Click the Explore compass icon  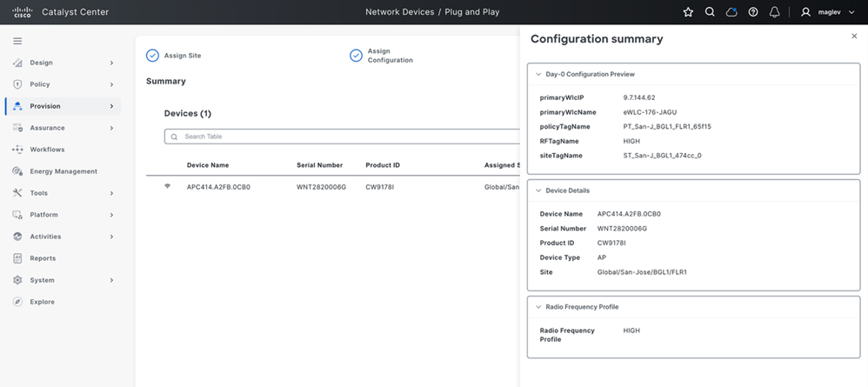pos(17,302)
